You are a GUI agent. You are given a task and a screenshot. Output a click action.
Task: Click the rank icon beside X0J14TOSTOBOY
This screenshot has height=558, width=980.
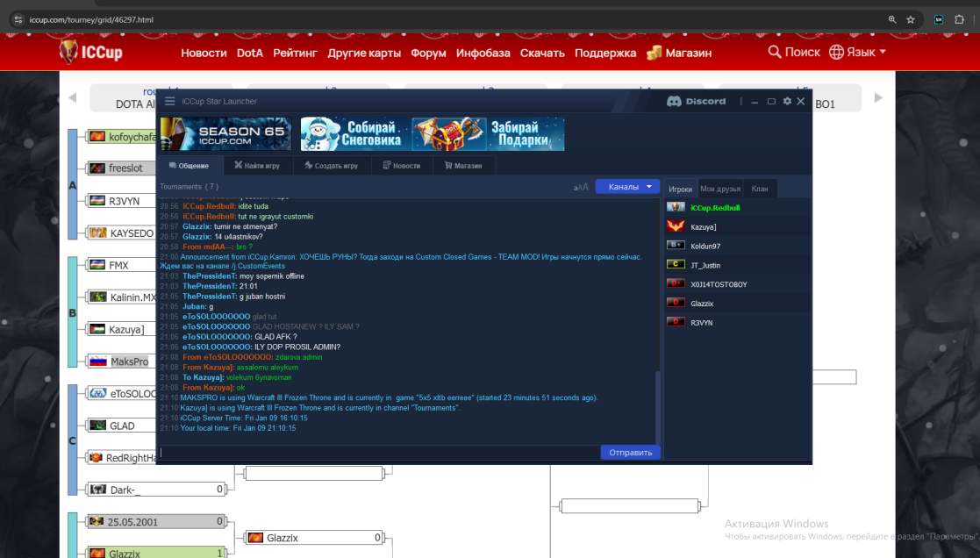(676, 283)
